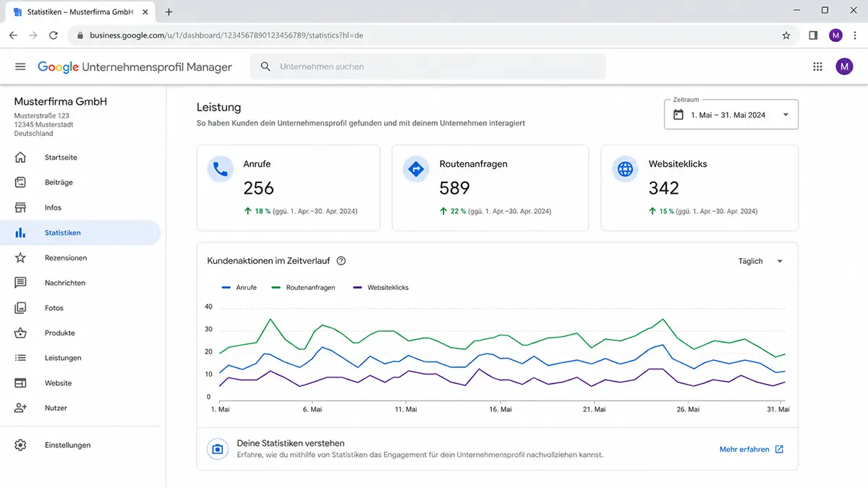Click the calendar icon in Zeitraum
Screen dimensions: 868x488
click(678, 115)
